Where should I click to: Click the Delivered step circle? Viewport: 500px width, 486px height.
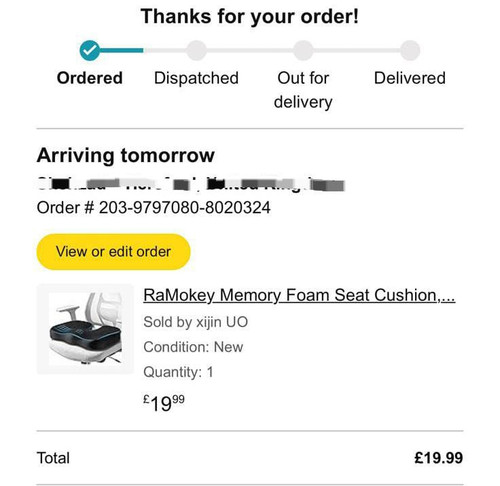tap(410, 50)
